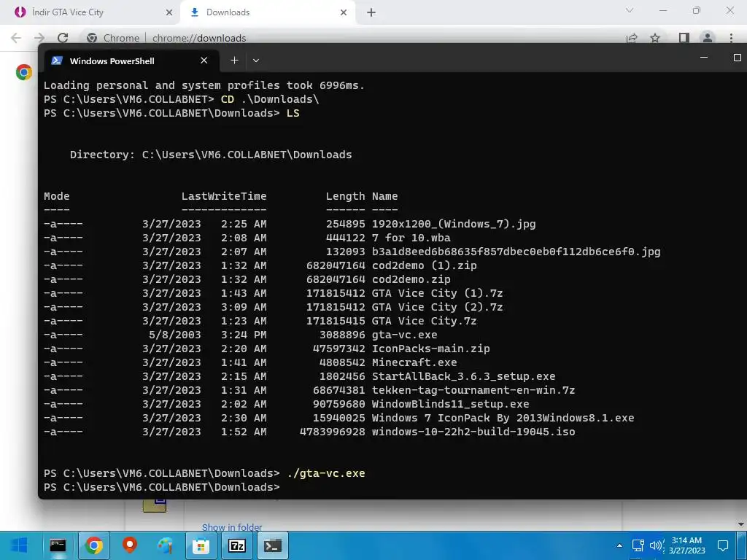The width and height of the screenshot is (747, 560).
Task: Select the Windows PowerShell tab
Action: pyautogui.click(x=132, y=61)
